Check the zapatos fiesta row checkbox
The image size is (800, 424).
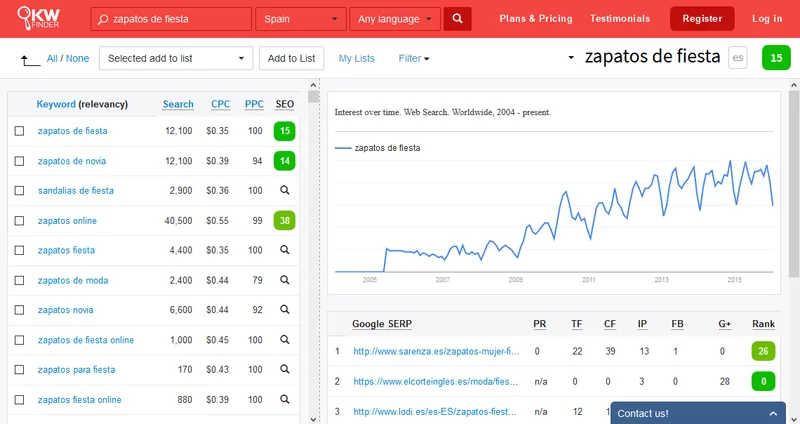tap(19, 250)
